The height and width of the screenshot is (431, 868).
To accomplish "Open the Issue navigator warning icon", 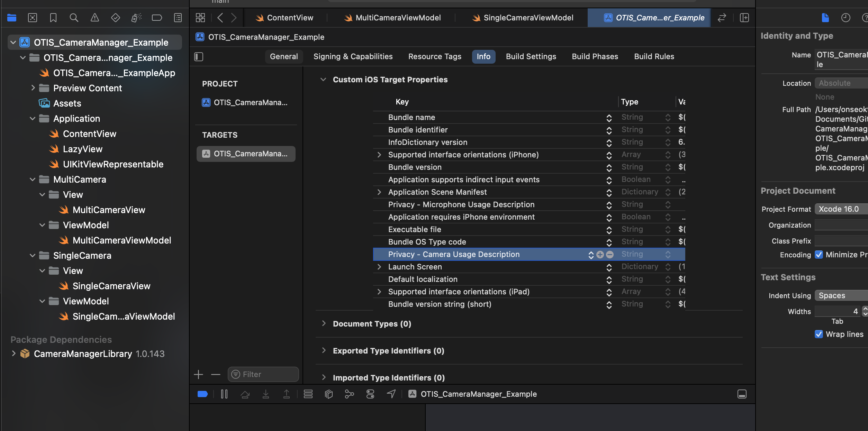I will click(x=94, y=18).
